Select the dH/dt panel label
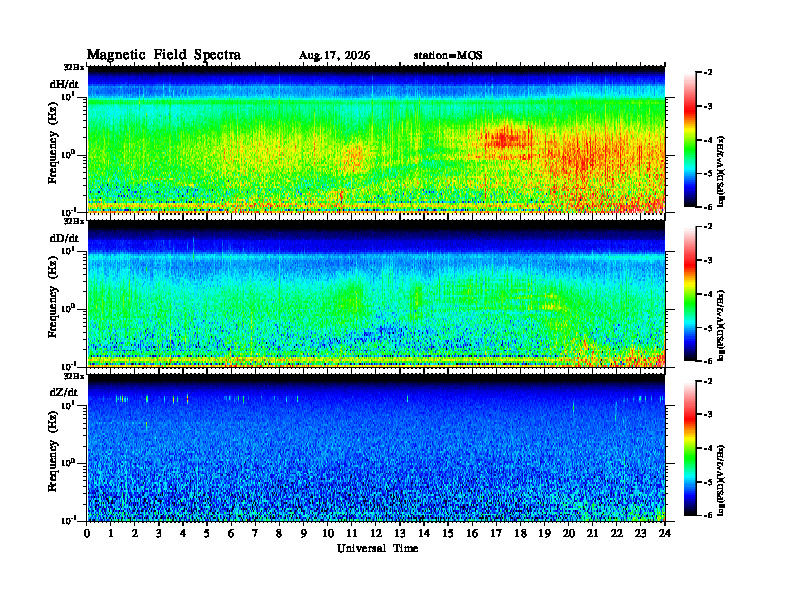The height and width of the screenshot is (612, 792). tap(64, 84)
